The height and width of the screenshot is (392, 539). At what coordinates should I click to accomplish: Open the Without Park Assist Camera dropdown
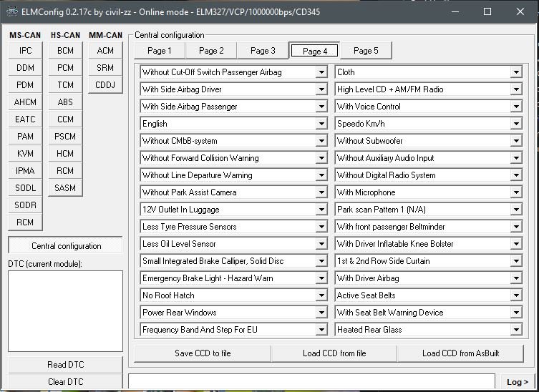321,192
